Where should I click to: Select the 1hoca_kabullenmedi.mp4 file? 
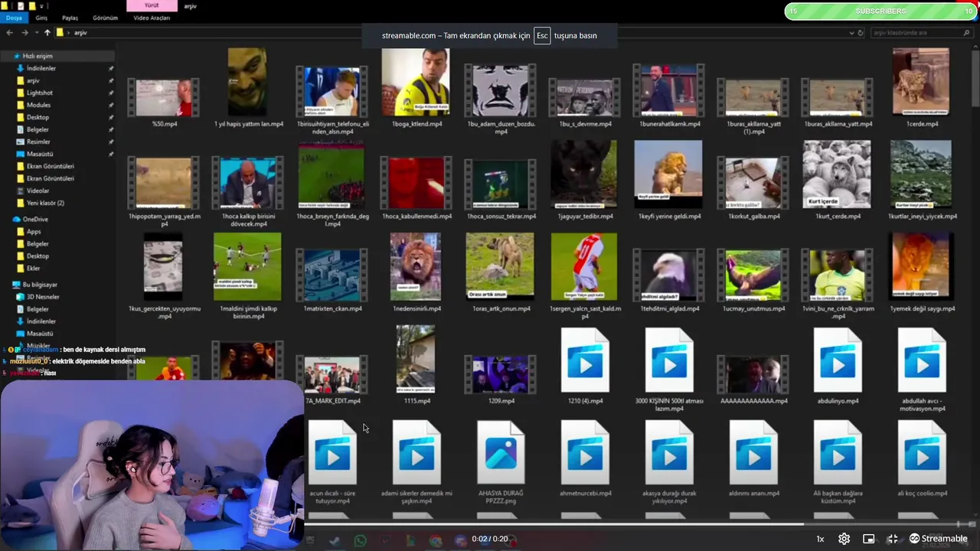point(416,183)
